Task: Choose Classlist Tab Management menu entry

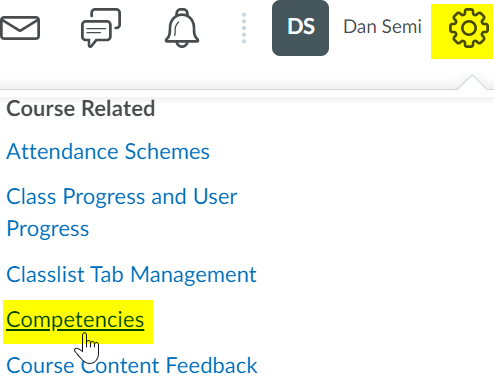Action: (131, 275)
